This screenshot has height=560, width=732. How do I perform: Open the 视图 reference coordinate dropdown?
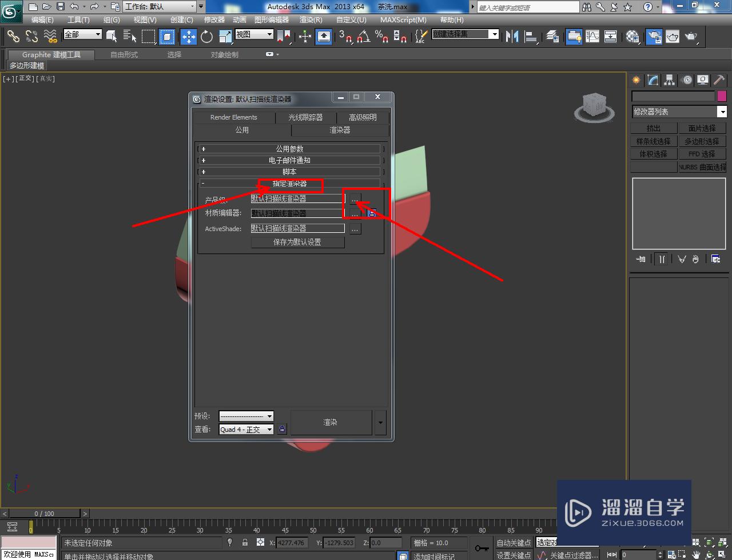coord(254,34)
